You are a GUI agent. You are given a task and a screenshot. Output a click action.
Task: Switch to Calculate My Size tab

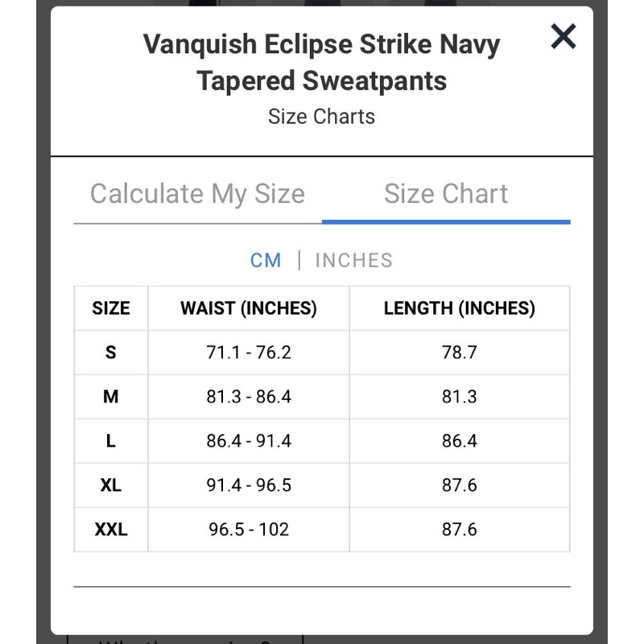pyautogui.click(x=197, y=194)
